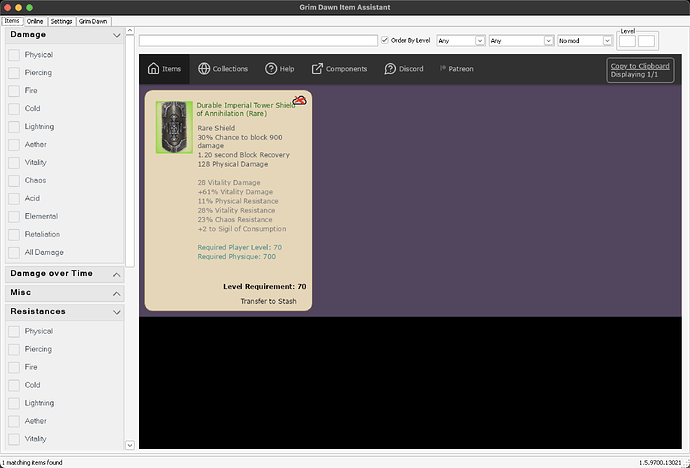
Task: Click '23% Chaos Resistance' stat line
Action: click(x=235, y=219)
